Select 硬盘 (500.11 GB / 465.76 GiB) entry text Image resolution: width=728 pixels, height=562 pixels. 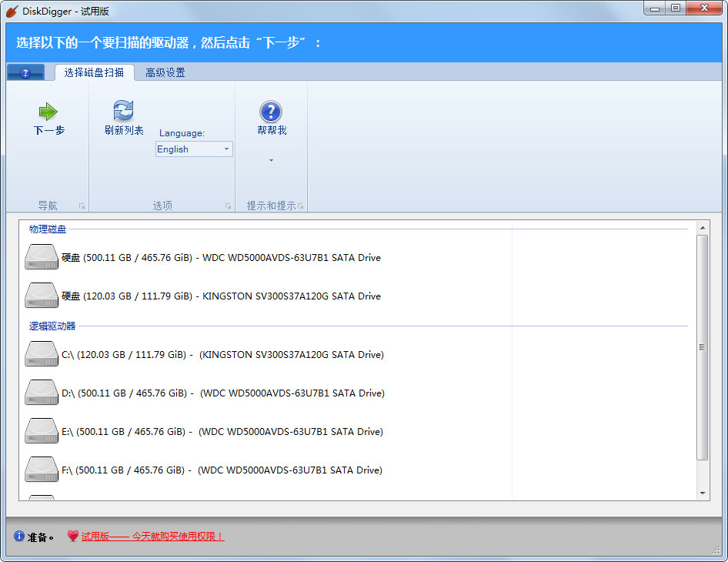(221, 257)
